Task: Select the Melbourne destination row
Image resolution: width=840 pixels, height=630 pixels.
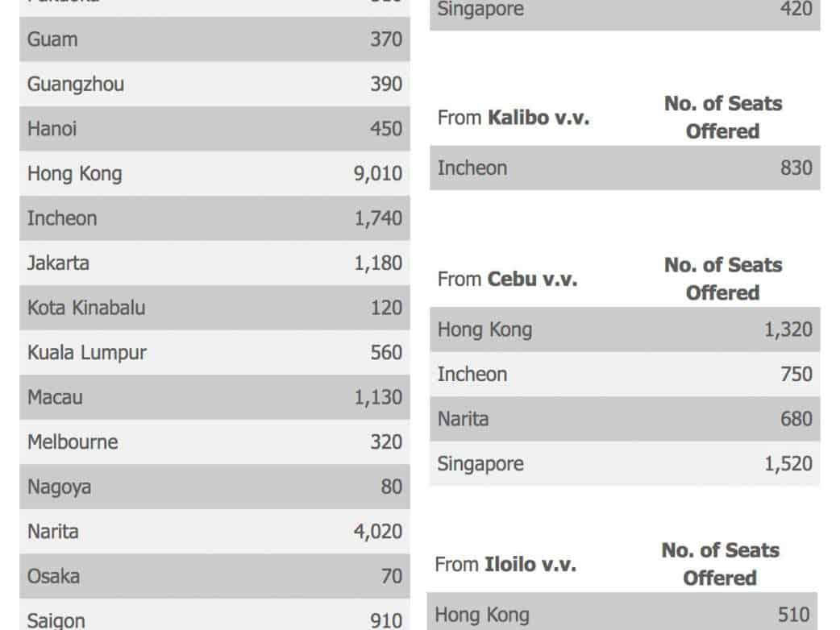Action: pos(214,442)
